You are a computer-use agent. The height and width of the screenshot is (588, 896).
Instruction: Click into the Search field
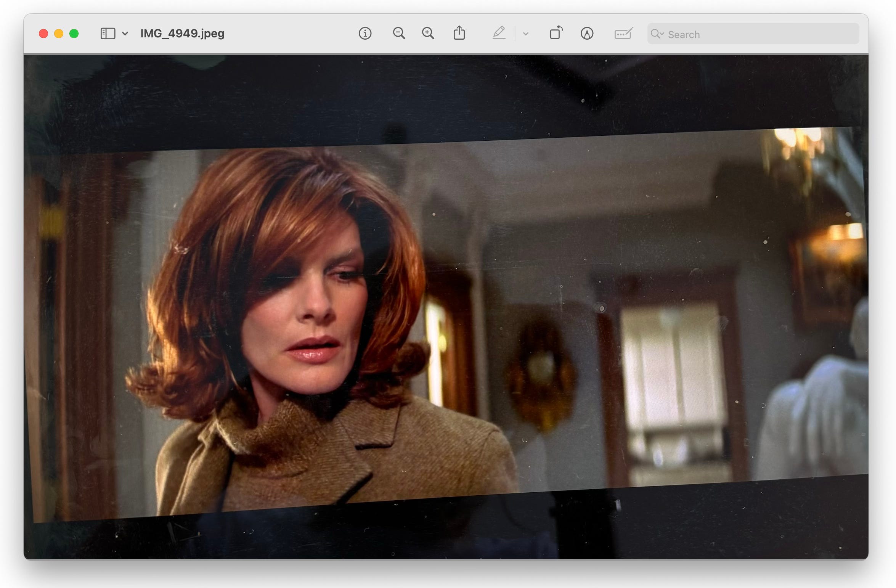(x=753, y=34)
